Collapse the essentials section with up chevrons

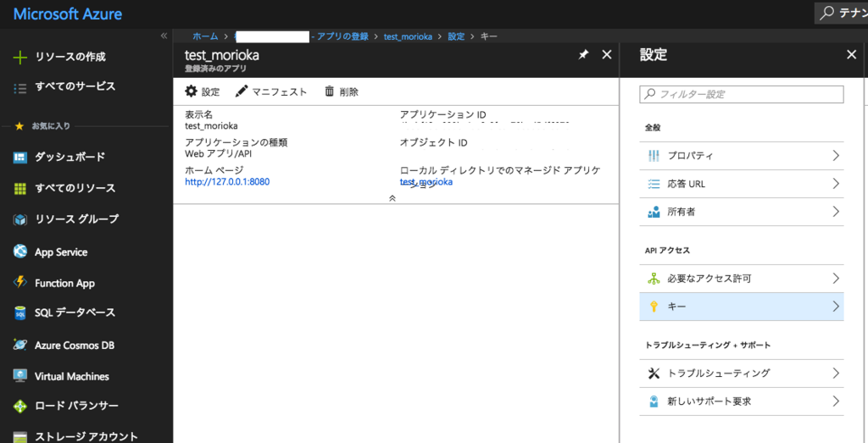[392, 198]
